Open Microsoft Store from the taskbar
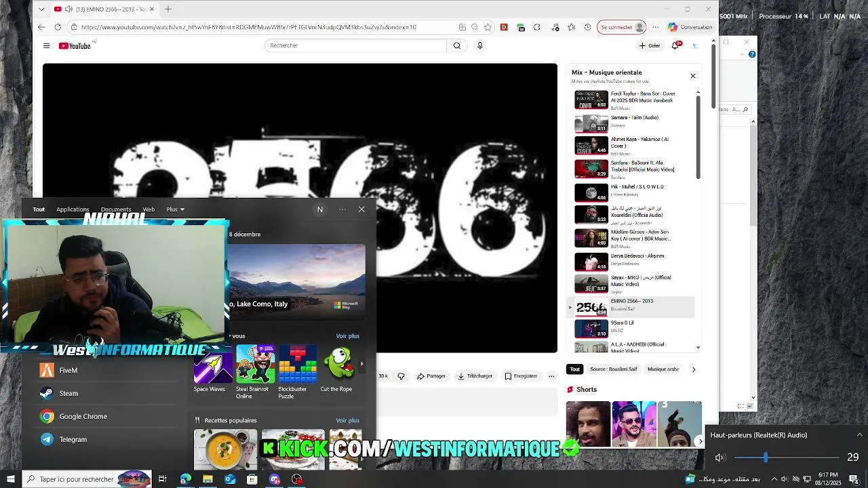This screenshot has height=488, width=868. point(252,479)
